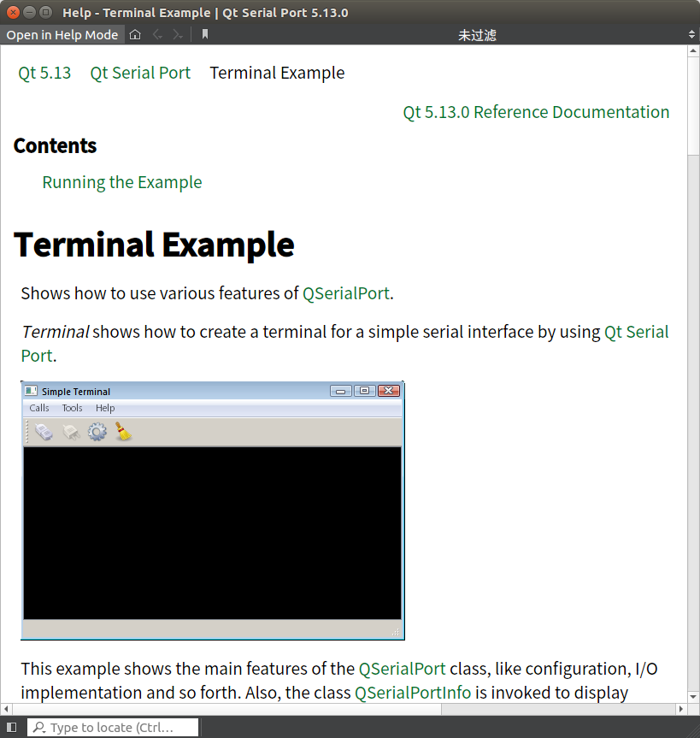The height and width of the screenshot is (738, 700).
Task: Go forward with the right arrow icon
Action: pos(178,34)
